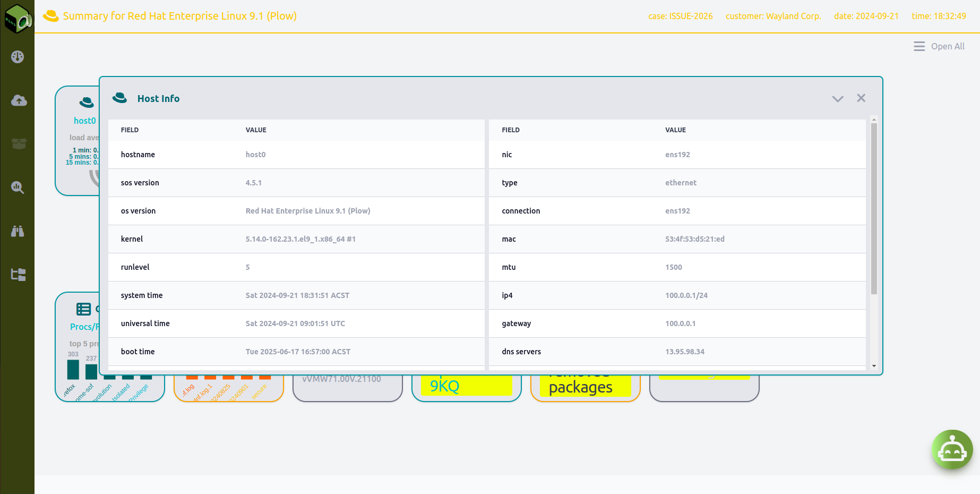The width and height of the screenshot is (980, 494).
Task: Click the Red Hat icon in summary header
Action: click(x=50, y=16)
